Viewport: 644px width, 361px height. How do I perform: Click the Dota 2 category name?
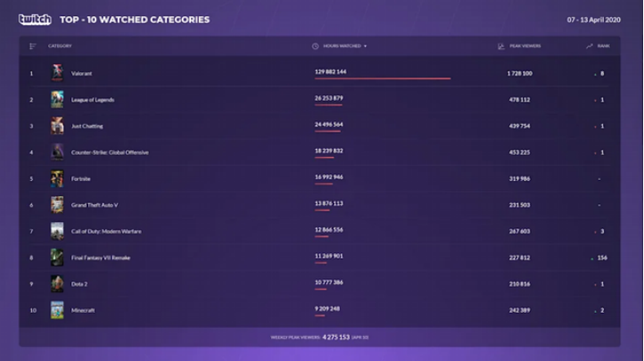point(79,283)
